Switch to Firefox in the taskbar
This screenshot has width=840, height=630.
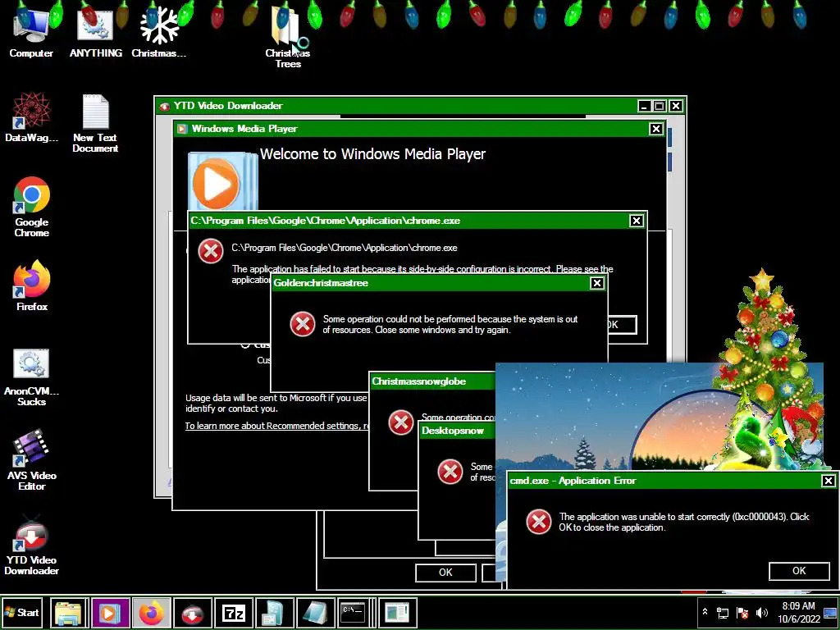151,613
